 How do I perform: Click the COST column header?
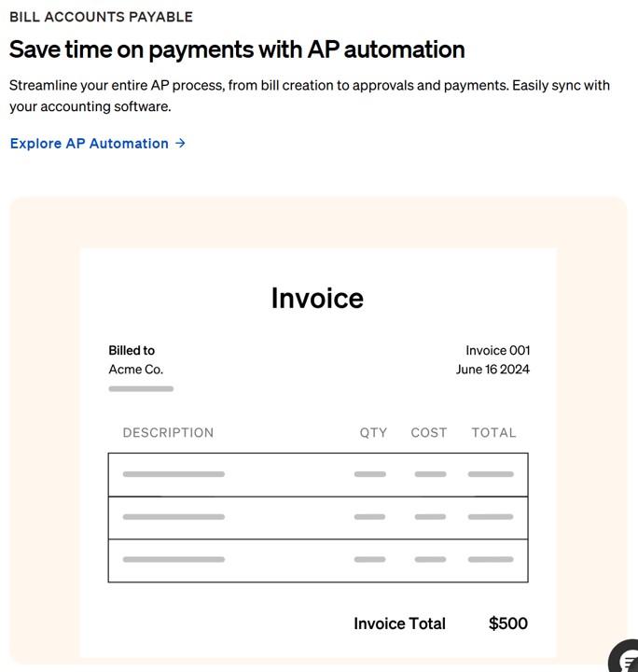[429, 433]
